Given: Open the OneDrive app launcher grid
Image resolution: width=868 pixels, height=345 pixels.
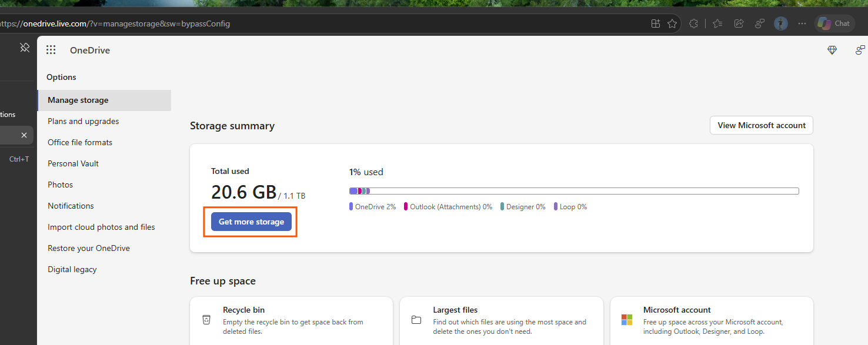Looking at the screenshot, I should [51, 50].
